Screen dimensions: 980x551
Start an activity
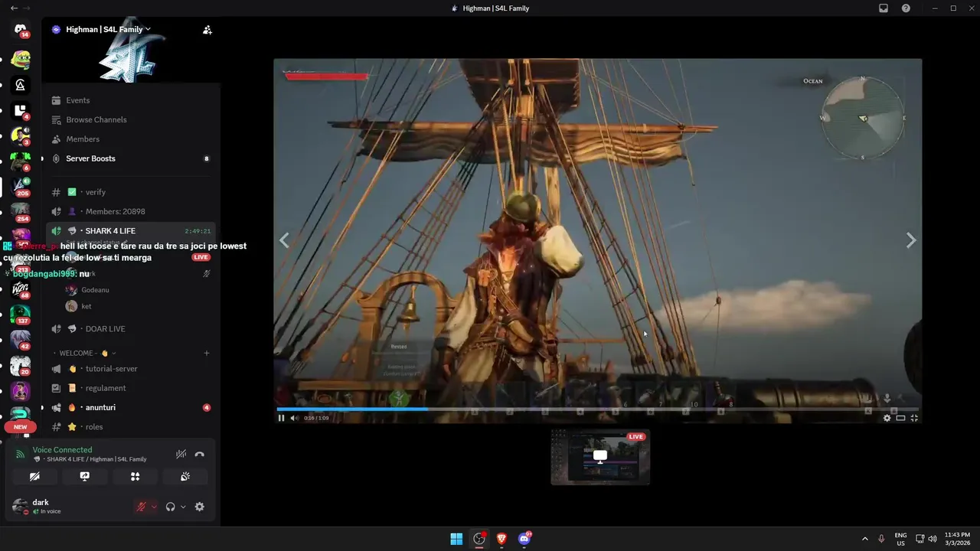point(135,476)
